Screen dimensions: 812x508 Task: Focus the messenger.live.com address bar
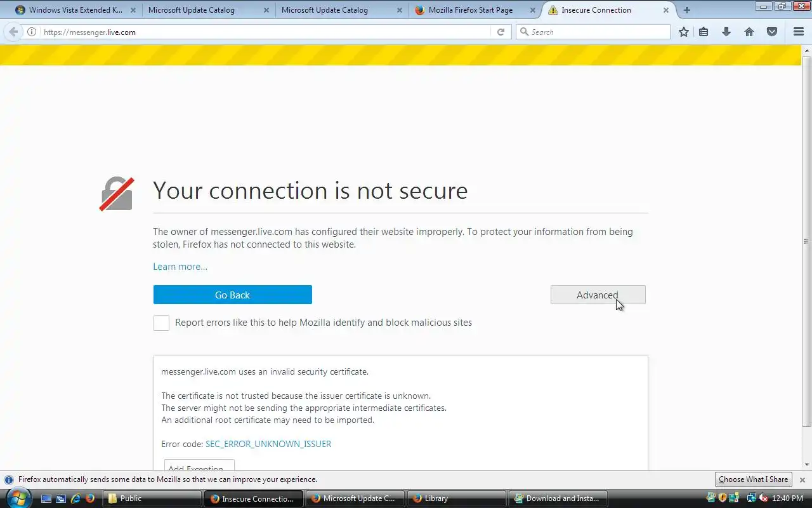[266, 32]
